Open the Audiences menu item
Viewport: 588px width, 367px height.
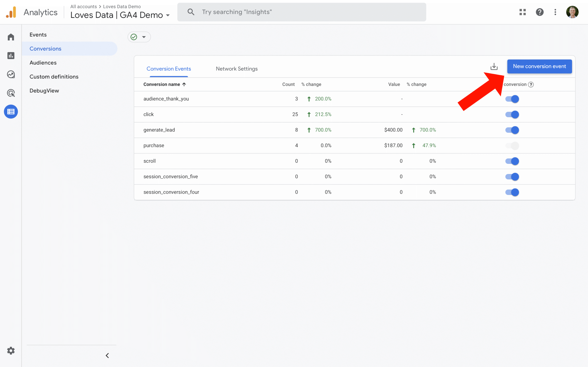pos(43,63)
